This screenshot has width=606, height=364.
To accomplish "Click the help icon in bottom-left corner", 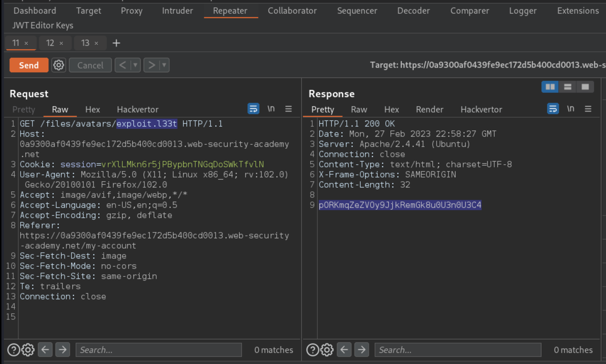I will [13, 349].
